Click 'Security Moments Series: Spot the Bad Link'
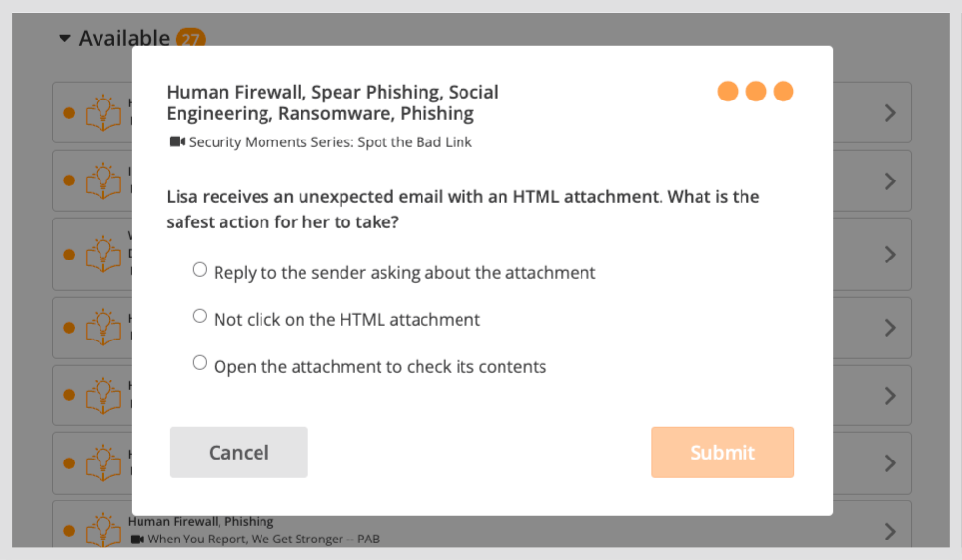The image size is (962, 560). click(x=330, y=142)
